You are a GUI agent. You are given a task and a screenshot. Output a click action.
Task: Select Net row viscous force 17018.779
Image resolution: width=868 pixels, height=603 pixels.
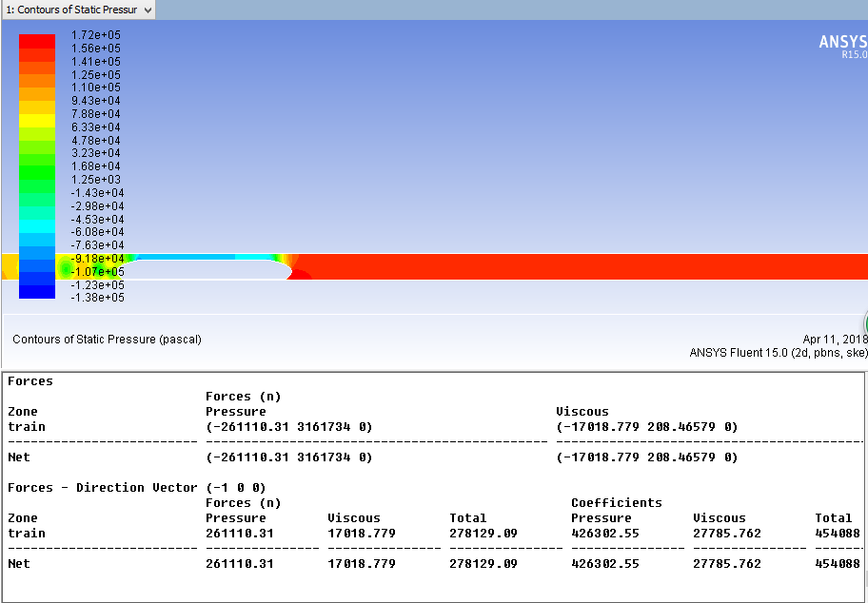(x=362, y=564)
